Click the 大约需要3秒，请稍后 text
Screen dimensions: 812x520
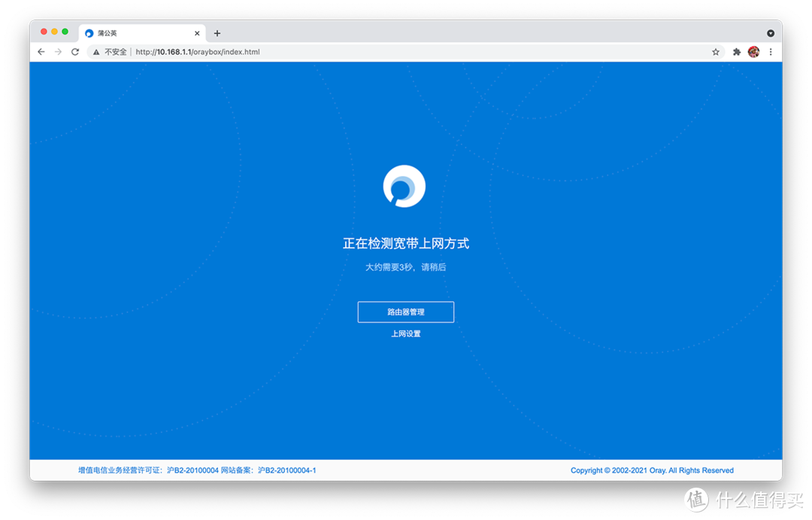click(x=406, y=267)
